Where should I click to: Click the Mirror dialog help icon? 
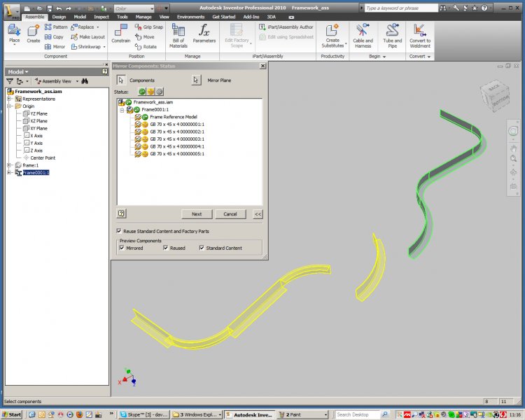pyautogui.click(x=122, y=213)
